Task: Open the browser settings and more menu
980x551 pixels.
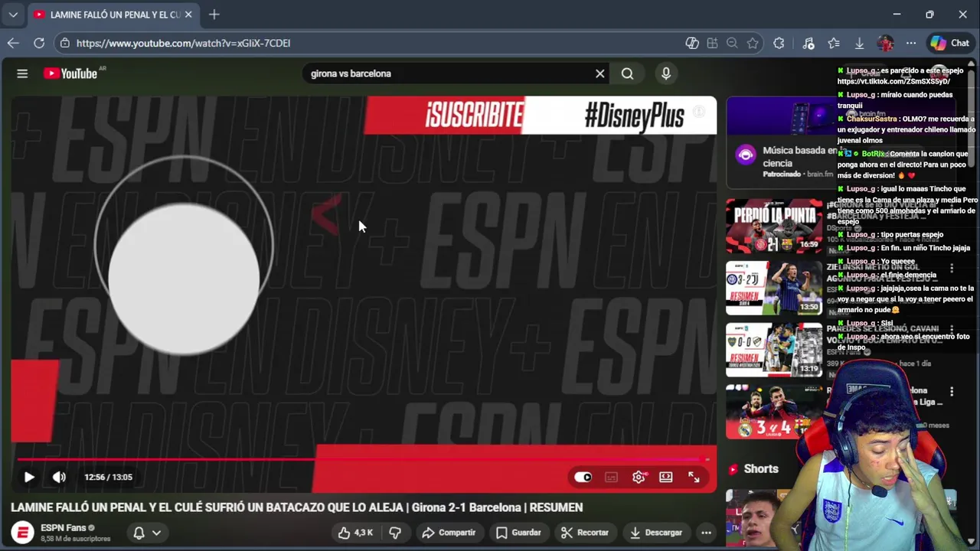Action: [x=911, y=44]
